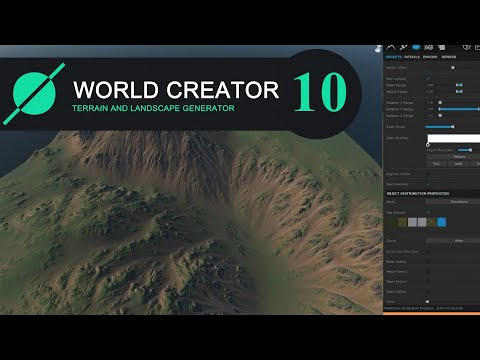Open the Cavity dropdown showing None
The image size is (480, 360).
pyautogui.click(x=453, y=241)
